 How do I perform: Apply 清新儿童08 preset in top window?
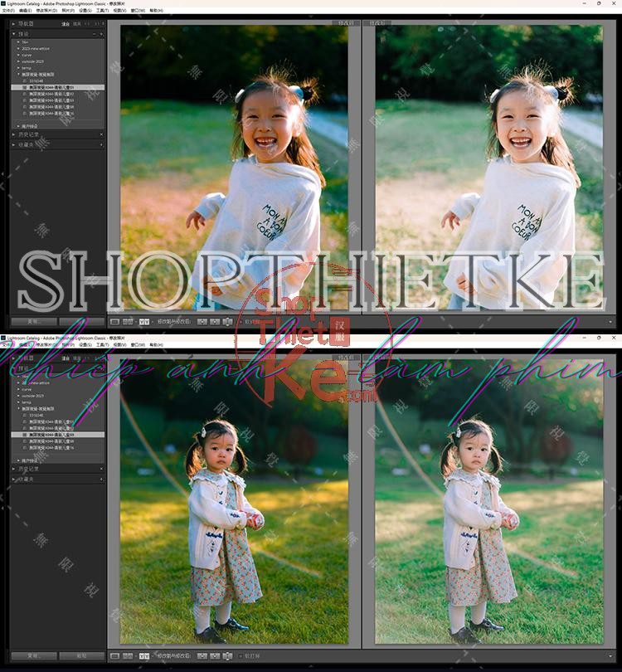tap(51, 107)
